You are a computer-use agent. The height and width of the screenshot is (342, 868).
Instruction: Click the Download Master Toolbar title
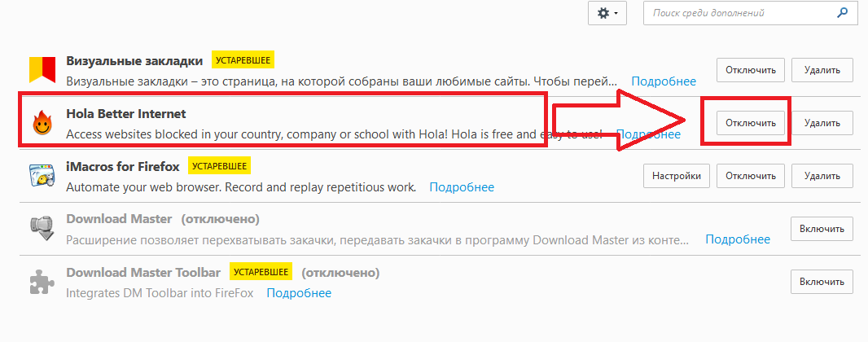(x=143, y=272)
